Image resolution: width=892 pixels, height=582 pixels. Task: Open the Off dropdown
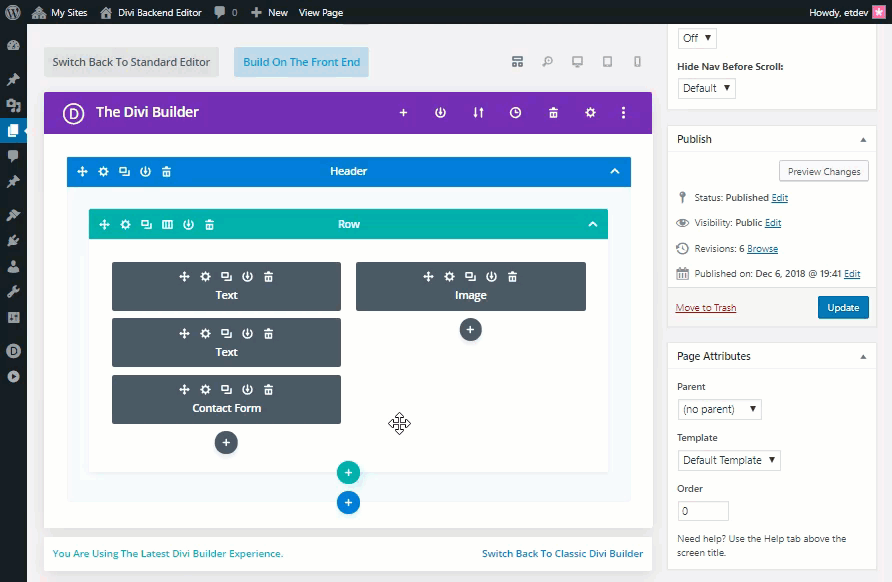click(x=697, y=38)
